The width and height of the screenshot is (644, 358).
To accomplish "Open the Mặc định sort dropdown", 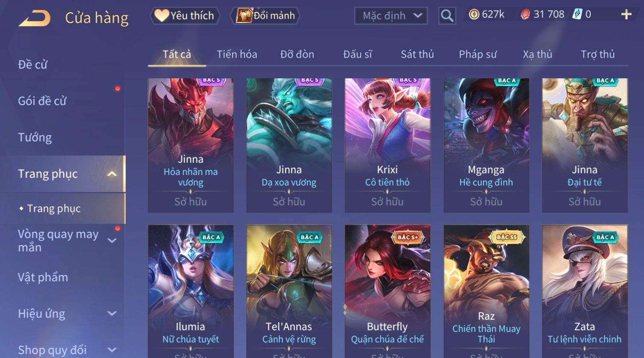I will tap(391, 16).
